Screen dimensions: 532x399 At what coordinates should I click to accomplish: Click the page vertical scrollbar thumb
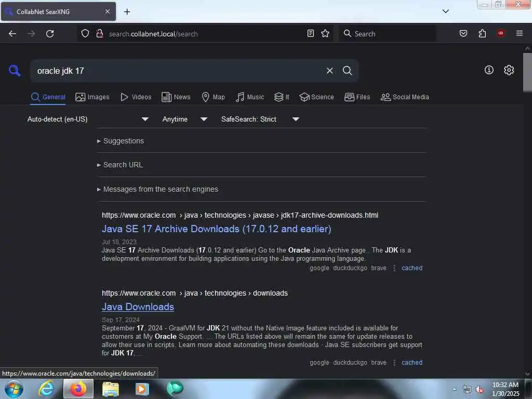point(527,72)
